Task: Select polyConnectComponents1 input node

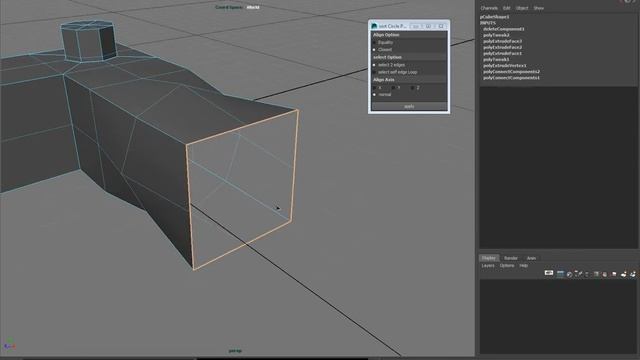Action: point(511,78)
